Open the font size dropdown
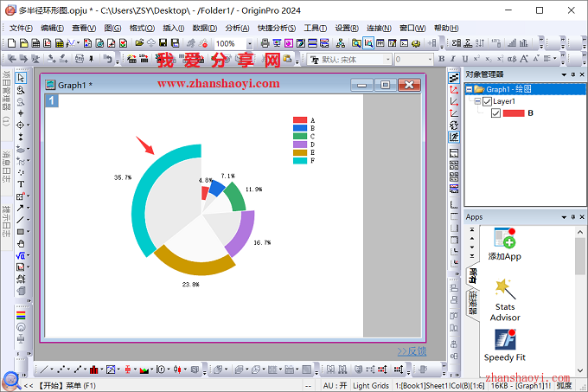The width and height of the screenshot is (588, 392). [430, 59]
